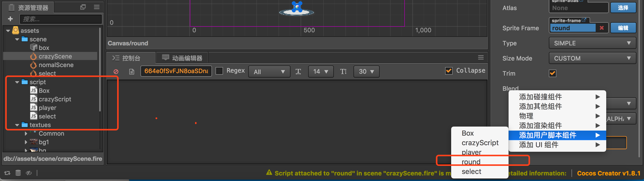
Task: Toggle the Regex checkbox
Action: click(220, 71)
